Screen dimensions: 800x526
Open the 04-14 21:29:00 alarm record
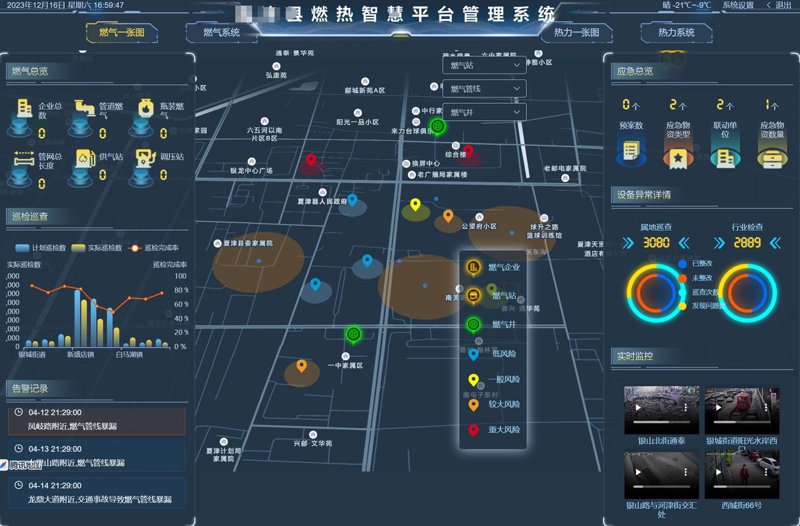click(96, 493)
